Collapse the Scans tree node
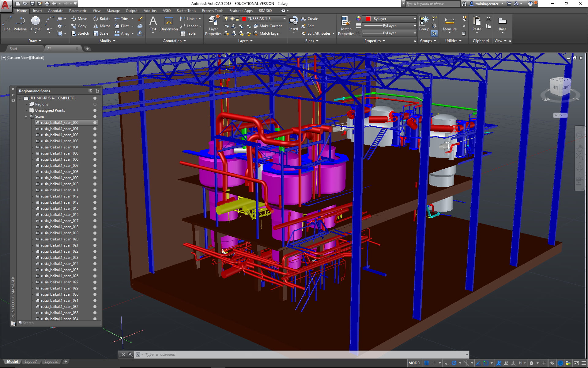Viewport: 588px width, 368px height. (26, 117)
